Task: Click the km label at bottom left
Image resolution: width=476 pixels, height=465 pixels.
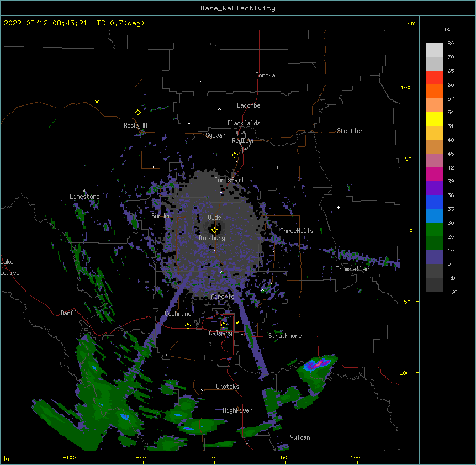Action: 8,458
